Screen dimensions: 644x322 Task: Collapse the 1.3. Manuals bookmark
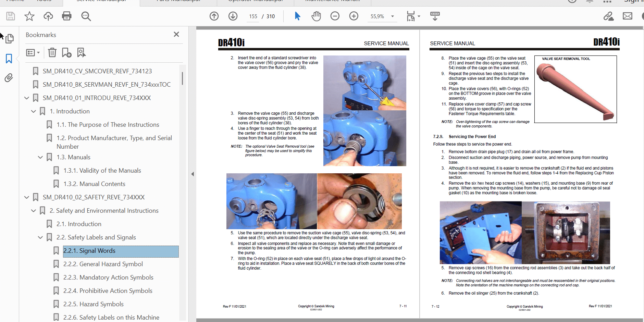(x=40, y=157)
